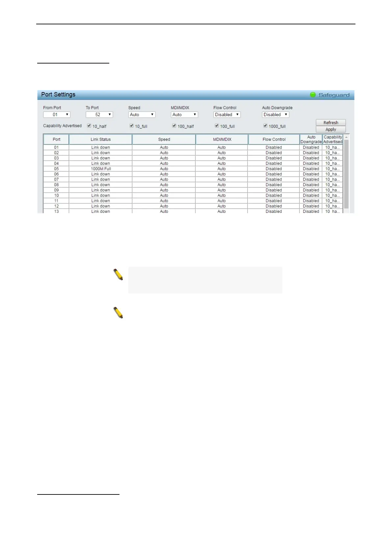Toggle the 100_full capability checkbox
This screenshot has width=392, height=554.
point(217,126)
